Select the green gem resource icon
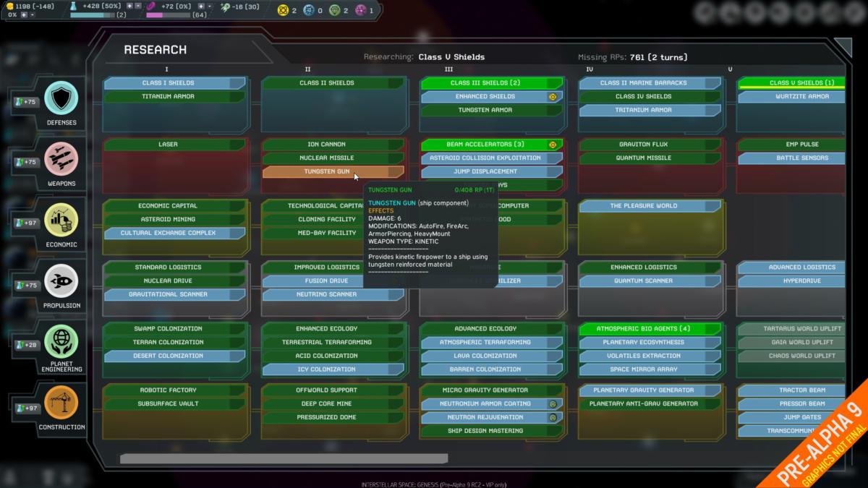868x488 pixels. pos(334,10)
